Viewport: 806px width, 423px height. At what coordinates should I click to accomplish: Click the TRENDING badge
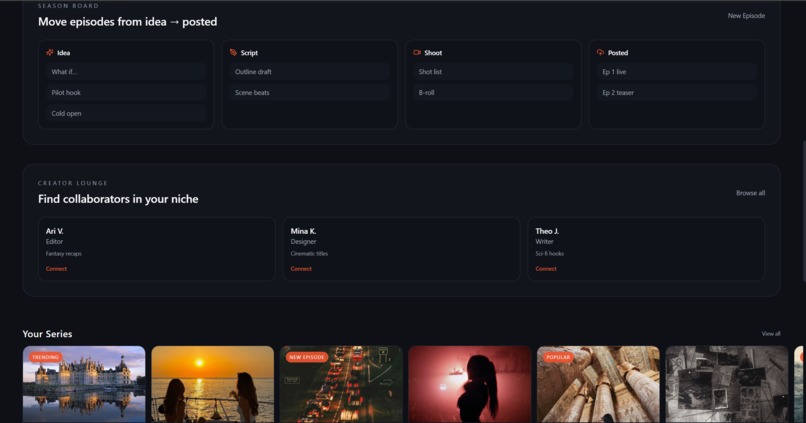click(x=45, y=357)
